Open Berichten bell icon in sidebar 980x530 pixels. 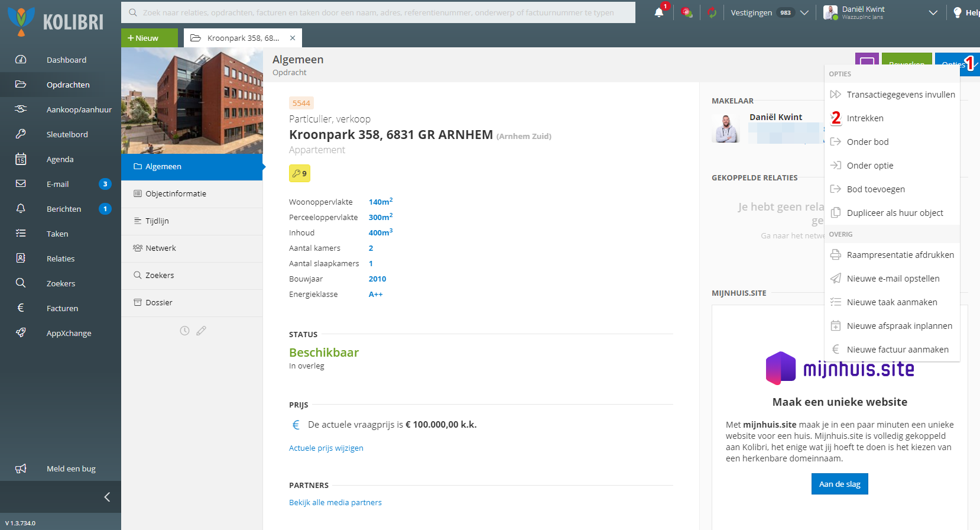click(x=21, y=209)
